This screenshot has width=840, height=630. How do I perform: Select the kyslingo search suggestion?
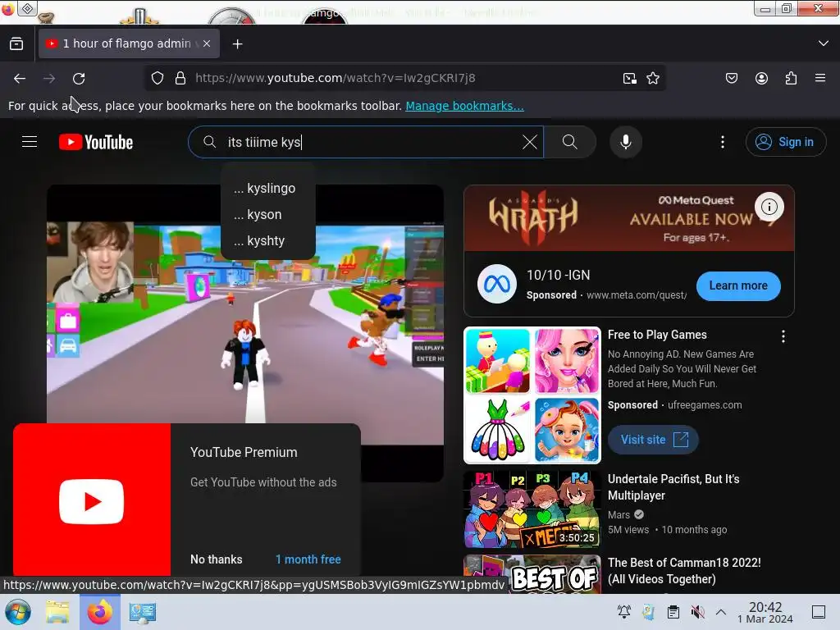[268, 188]
